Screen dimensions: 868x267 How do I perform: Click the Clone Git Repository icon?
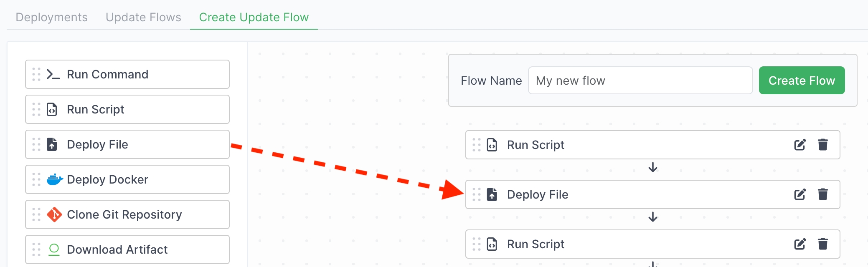(x=54, y=214)
